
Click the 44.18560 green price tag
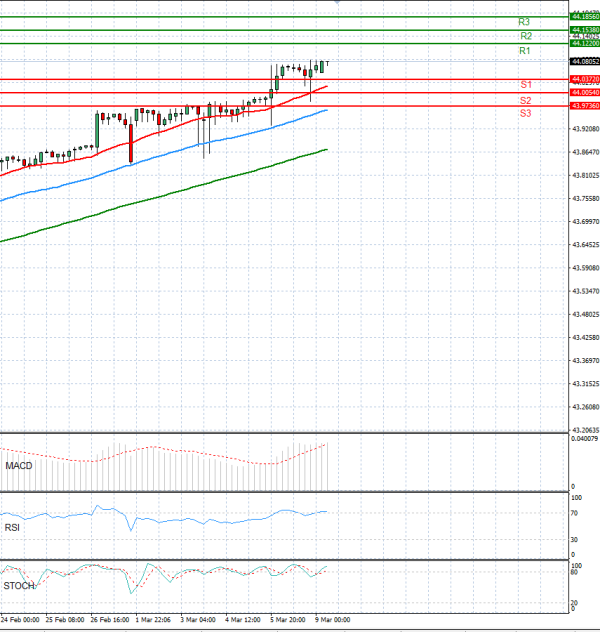pyautogui.click(x=584, y=17)
